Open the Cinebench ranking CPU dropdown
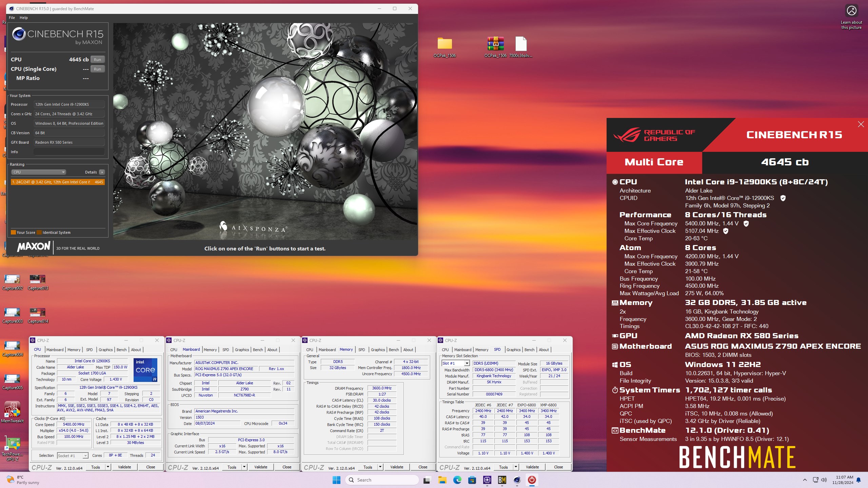 coord(39,172)
